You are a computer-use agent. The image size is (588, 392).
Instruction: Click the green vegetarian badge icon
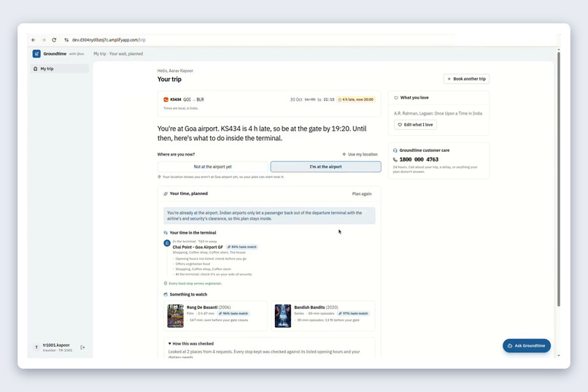(x=166, y=283)
